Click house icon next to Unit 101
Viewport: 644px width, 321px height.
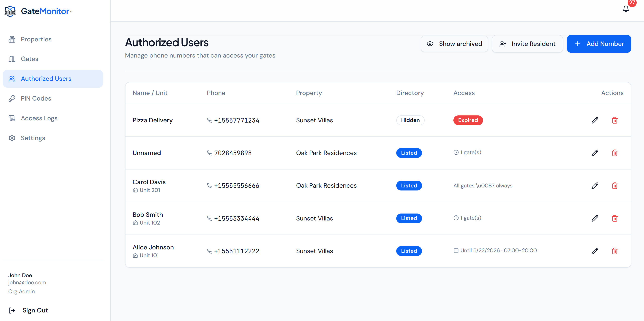point(135,256)
